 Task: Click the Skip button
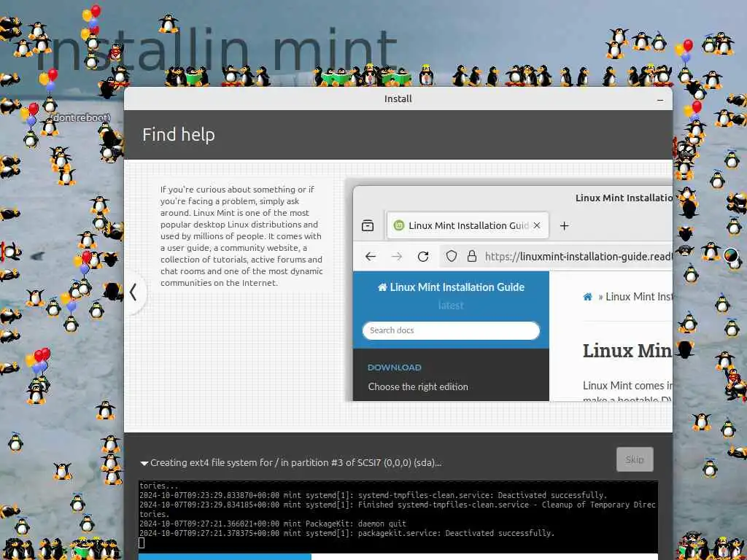(x=635, y=459)
